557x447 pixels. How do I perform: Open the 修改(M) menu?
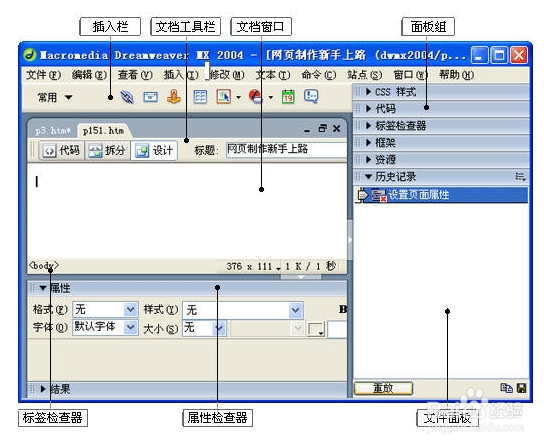click(227, 75)
